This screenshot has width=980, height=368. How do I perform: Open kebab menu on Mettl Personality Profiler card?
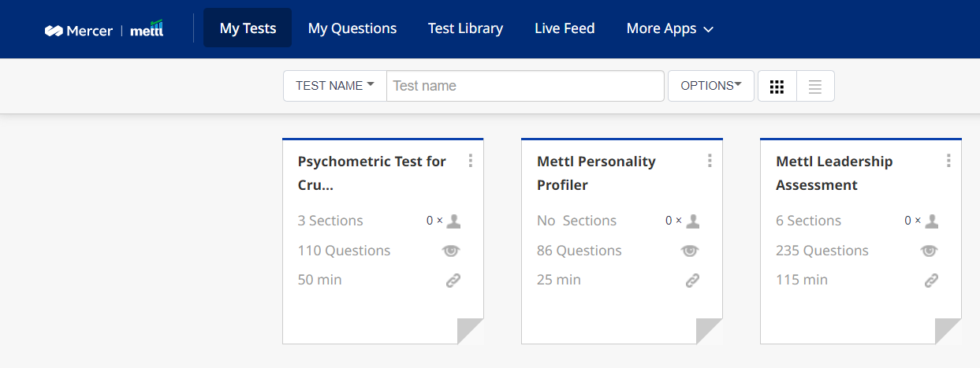[x=710, y=161]
